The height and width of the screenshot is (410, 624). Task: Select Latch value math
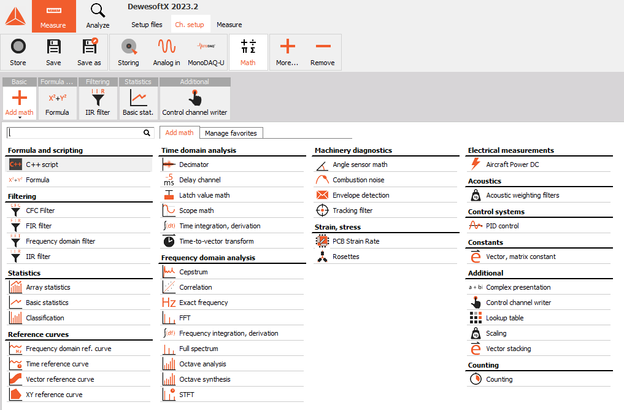232,195
